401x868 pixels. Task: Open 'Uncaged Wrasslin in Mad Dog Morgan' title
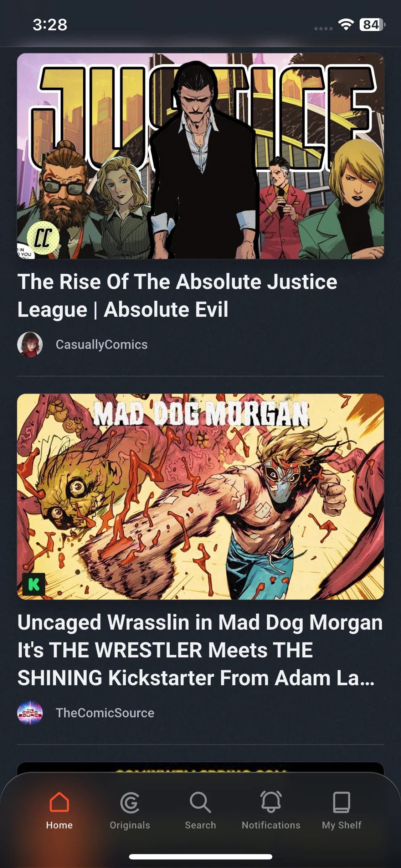200,650
